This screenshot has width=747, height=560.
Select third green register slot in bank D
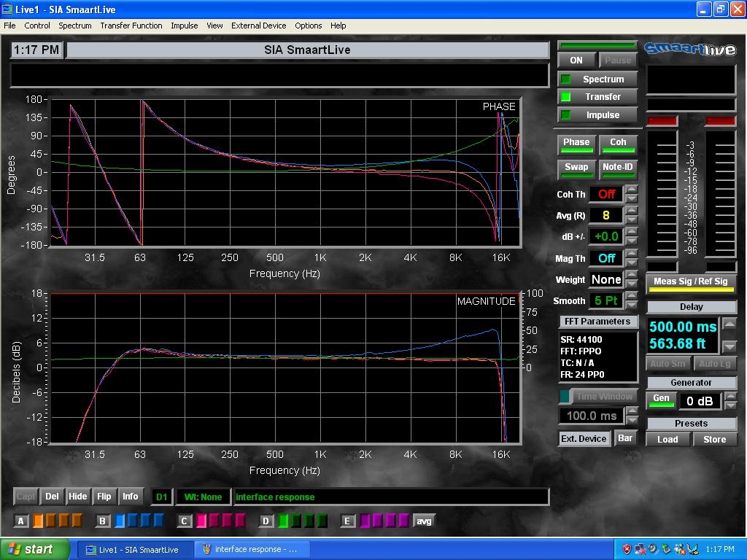point(309,521)
